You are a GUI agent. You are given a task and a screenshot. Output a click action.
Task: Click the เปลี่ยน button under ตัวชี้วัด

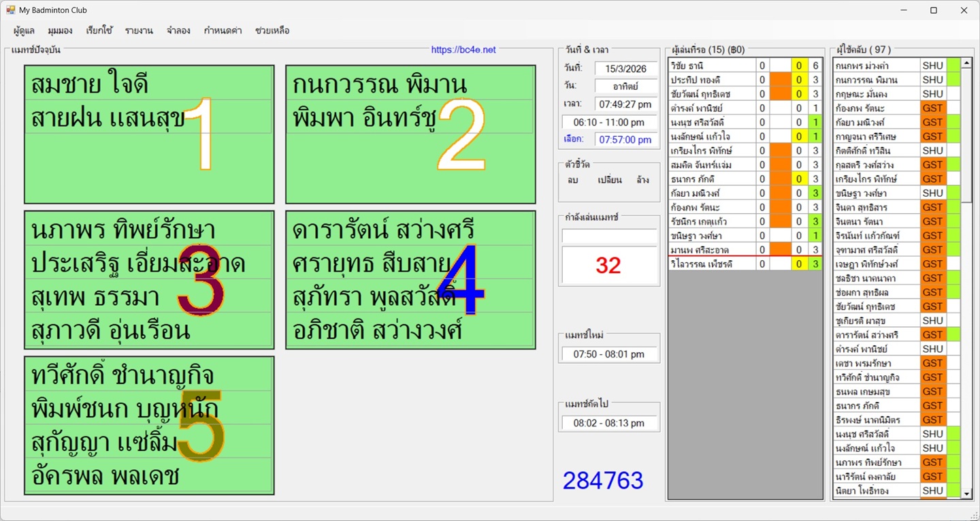click(609, 180)
